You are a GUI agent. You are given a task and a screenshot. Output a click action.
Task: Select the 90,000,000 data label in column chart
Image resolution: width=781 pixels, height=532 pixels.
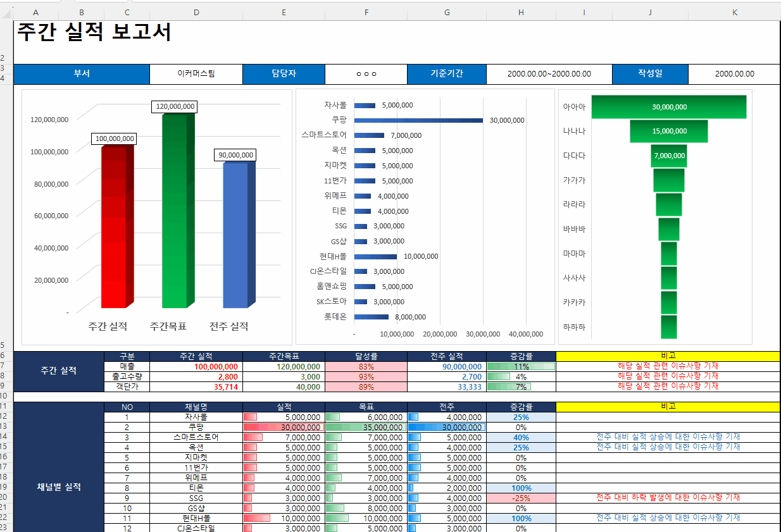coord(235,155)
